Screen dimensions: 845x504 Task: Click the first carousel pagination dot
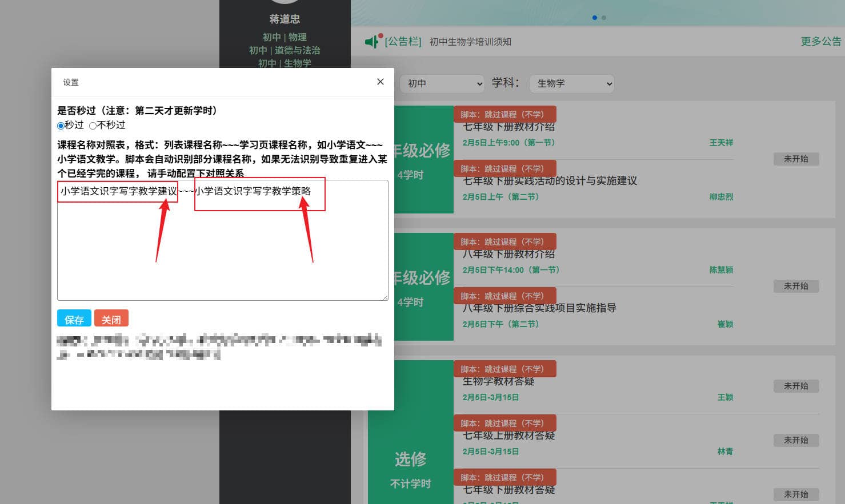click(595, 18)
